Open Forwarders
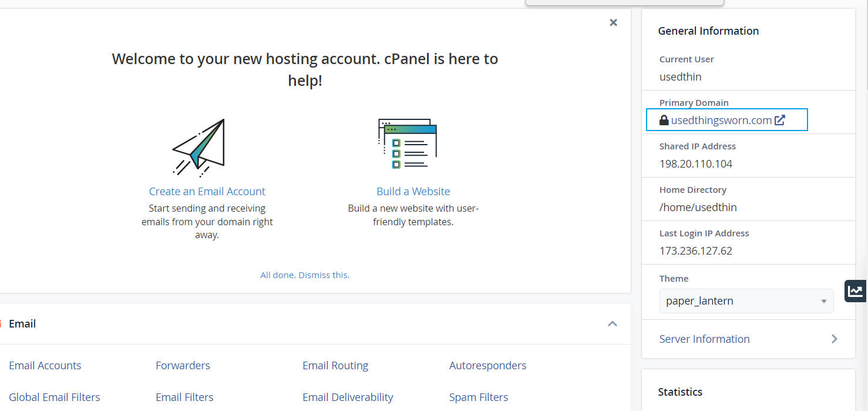 pos(183,365)
